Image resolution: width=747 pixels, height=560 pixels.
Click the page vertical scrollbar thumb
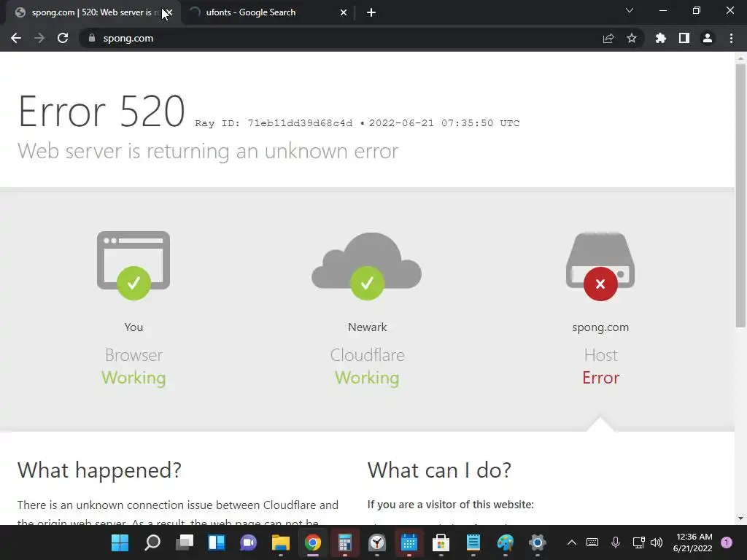coord(740,195)
